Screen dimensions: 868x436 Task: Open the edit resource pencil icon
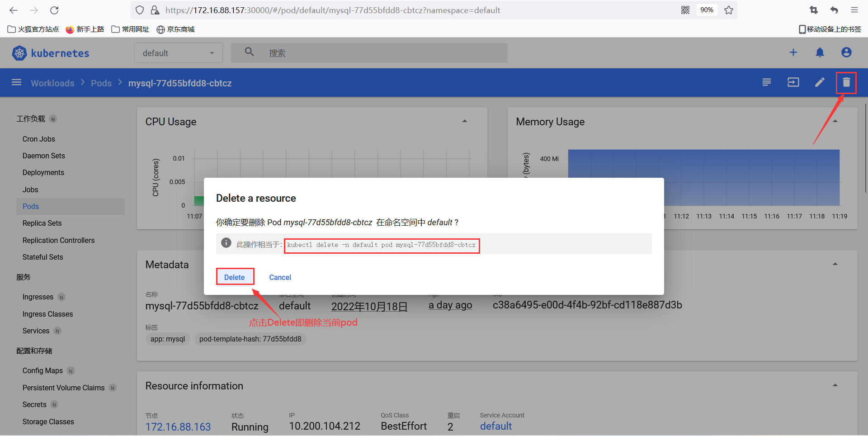pos(820,82)
